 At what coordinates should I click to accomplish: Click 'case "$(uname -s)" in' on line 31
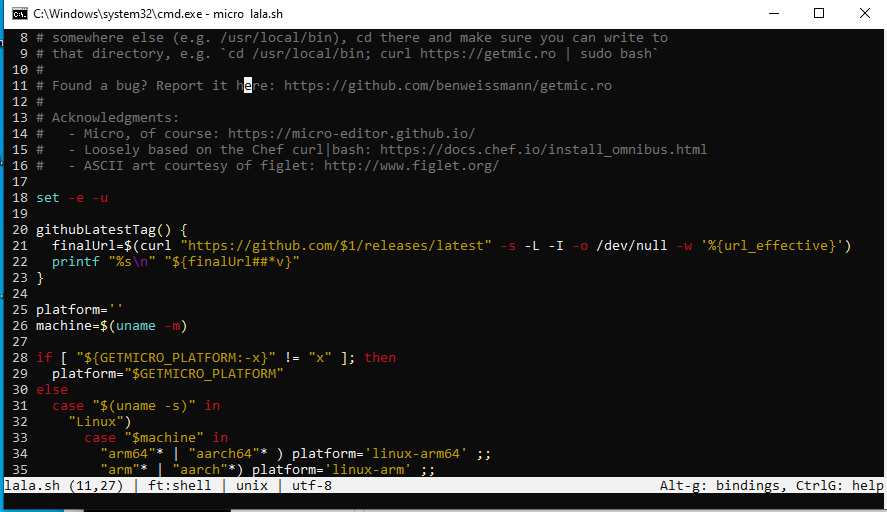[x=136, y=406]
